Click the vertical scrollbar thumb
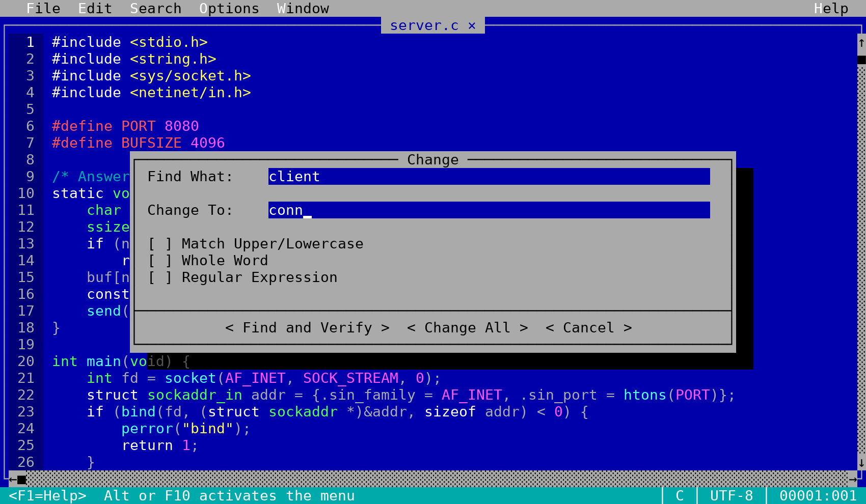Screen dimensions: 866x504 (x=861, y=60)
